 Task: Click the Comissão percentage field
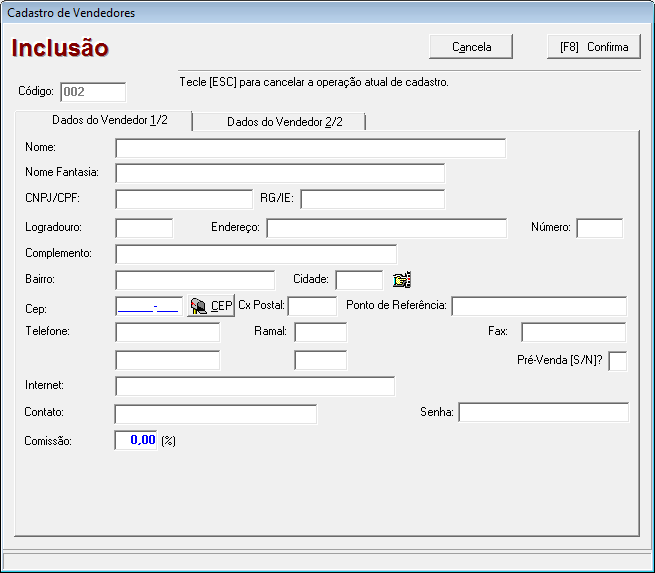[136, 440]
